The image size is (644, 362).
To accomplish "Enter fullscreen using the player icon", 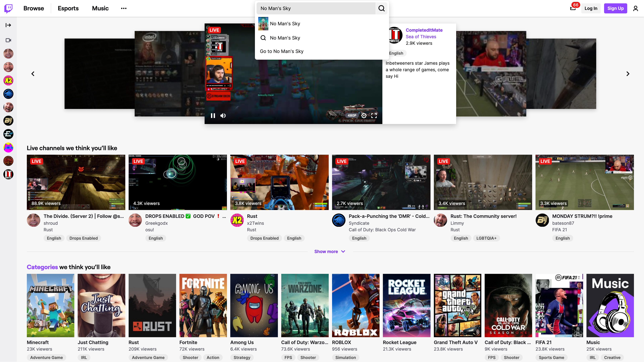I will point(374,115).
